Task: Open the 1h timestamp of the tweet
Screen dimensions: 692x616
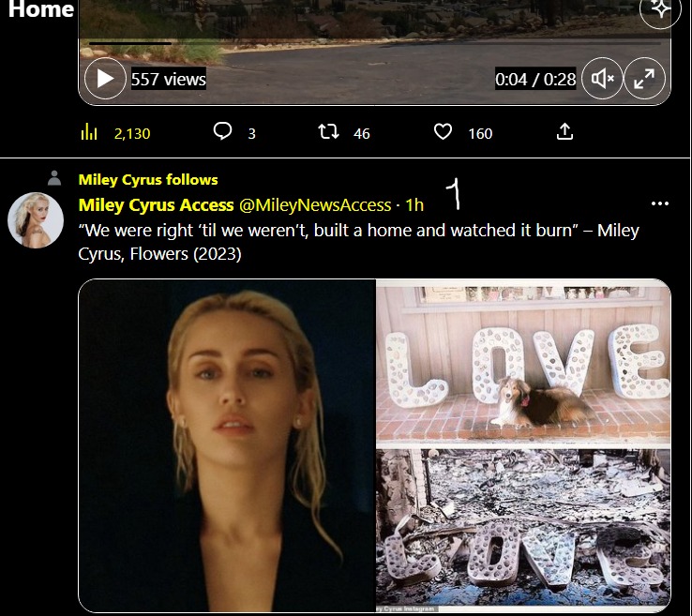Action: pos(414,205)
